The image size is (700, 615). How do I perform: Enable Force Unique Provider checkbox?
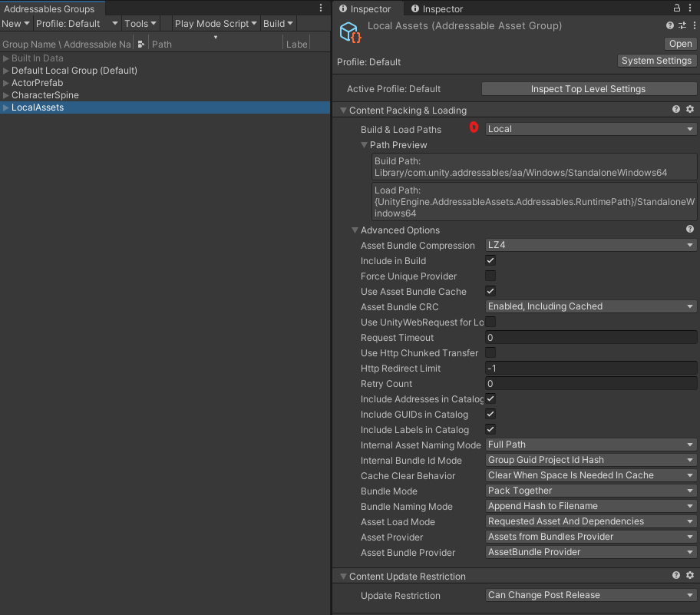[x=490, y=276]
